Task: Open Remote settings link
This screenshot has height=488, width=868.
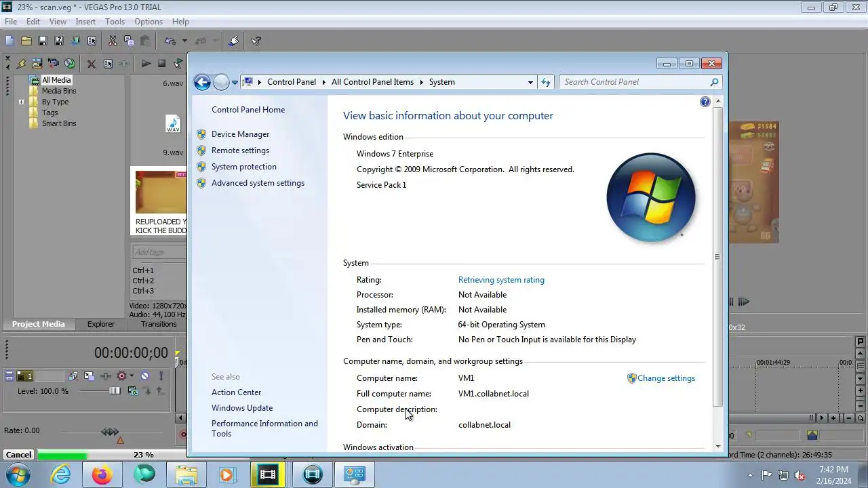Action: pyautogui.click(x=240, y=150)
